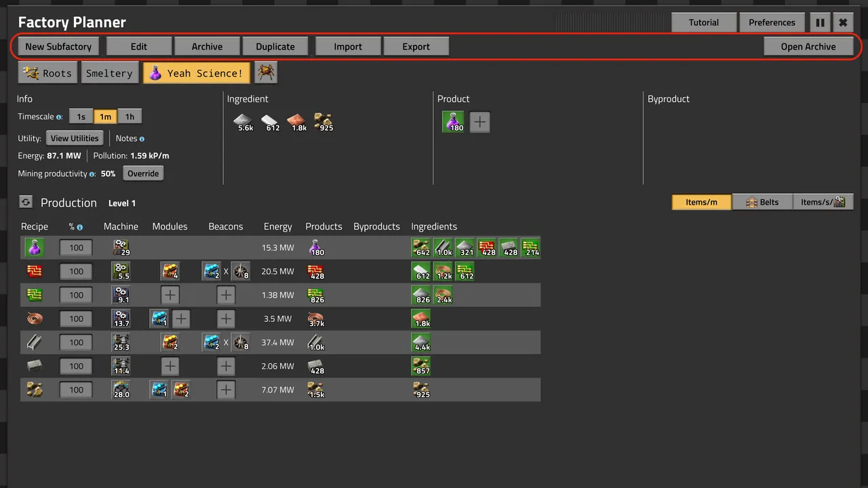This screenshot has height=488, width=868.
Task: Toggle the pause button in title bar
Action: (x=820, y=22)
